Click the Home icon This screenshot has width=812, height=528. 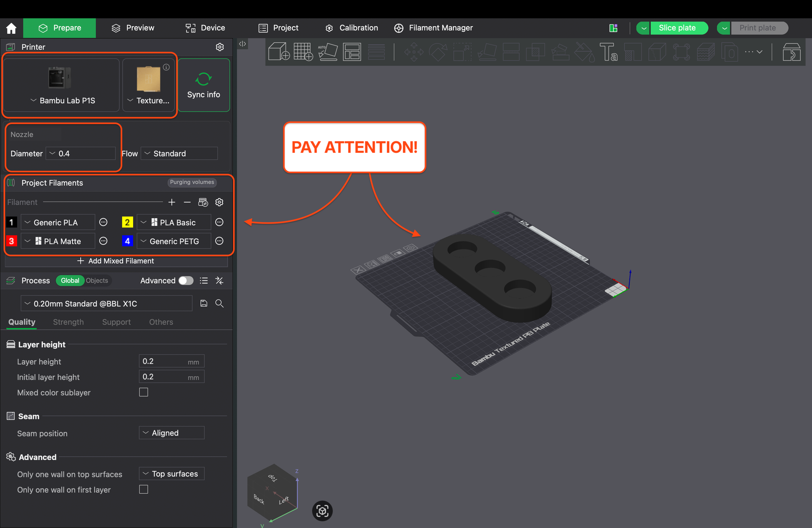(11, 28)
